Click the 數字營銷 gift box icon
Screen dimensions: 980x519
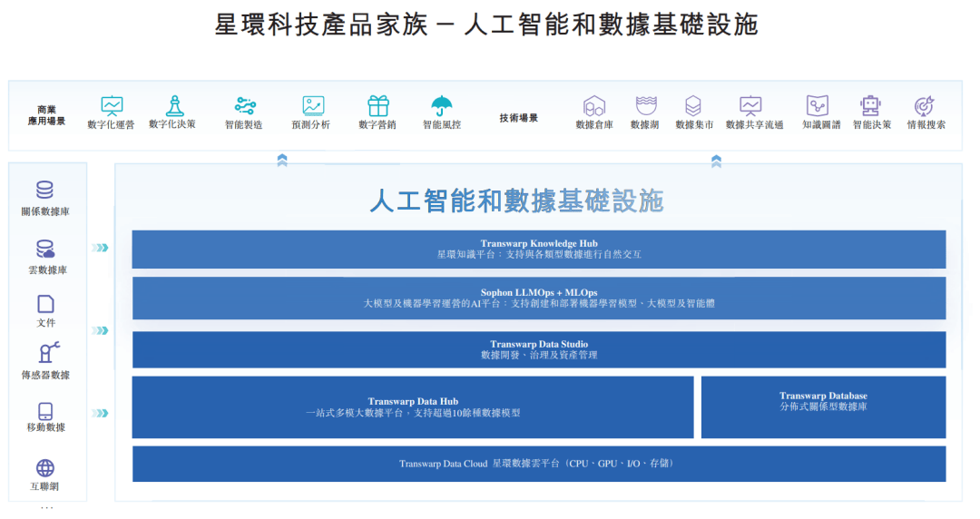tap(377, 105)
